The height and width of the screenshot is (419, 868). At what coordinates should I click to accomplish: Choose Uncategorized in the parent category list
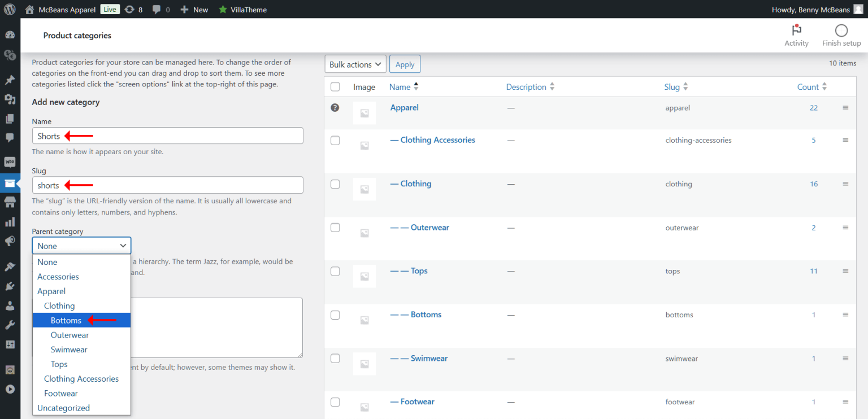coord(81,408)
